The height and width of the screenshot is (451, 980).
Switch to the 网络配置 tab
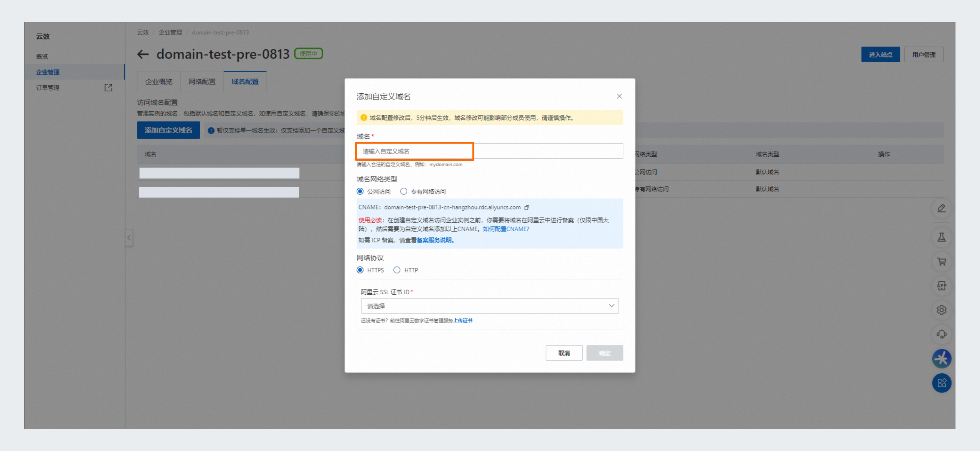202,81
